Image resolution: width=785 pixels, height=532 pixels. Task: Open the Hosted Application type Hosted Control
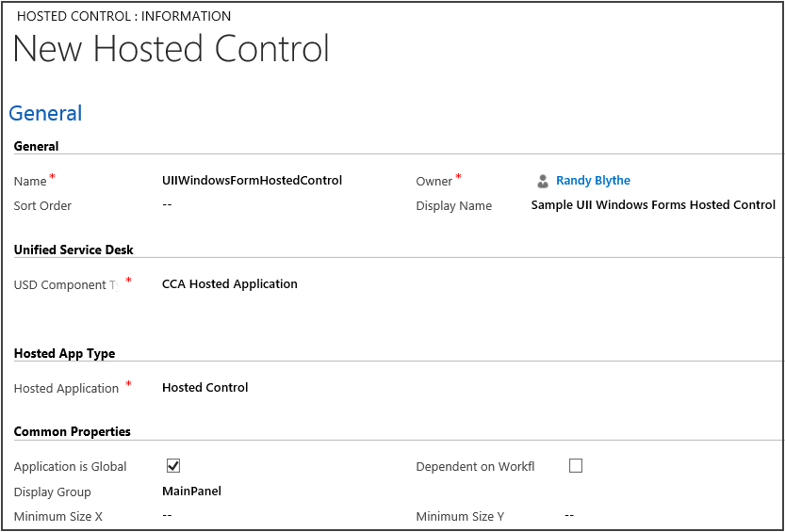click(205, 388)
